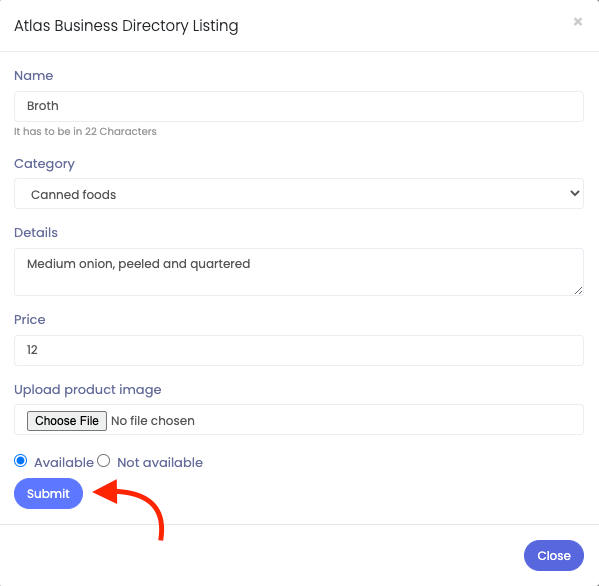Click the 'No file chosen' text
Image resolution: width=599 pixels, height=586 pixels.
click(x=153, y=421)
